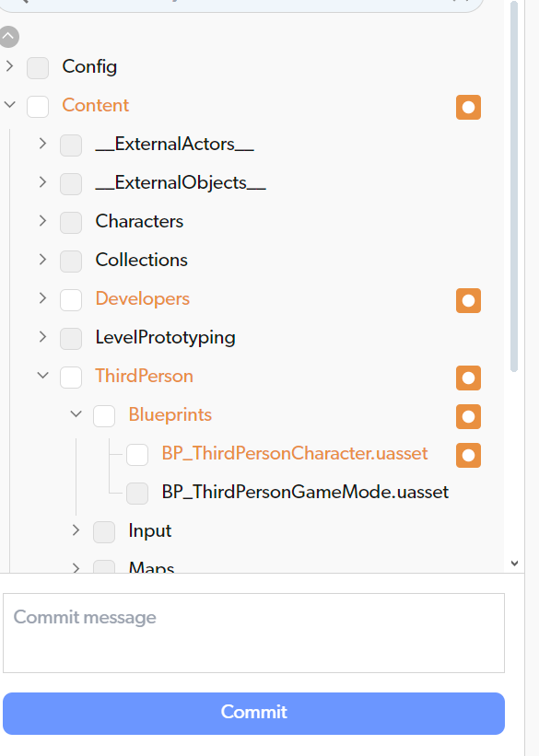The width and height of the screenshot is (539, 756).
Task: Click the collapse-all arrow above the file tree
Action: click(x=9, y=37)
